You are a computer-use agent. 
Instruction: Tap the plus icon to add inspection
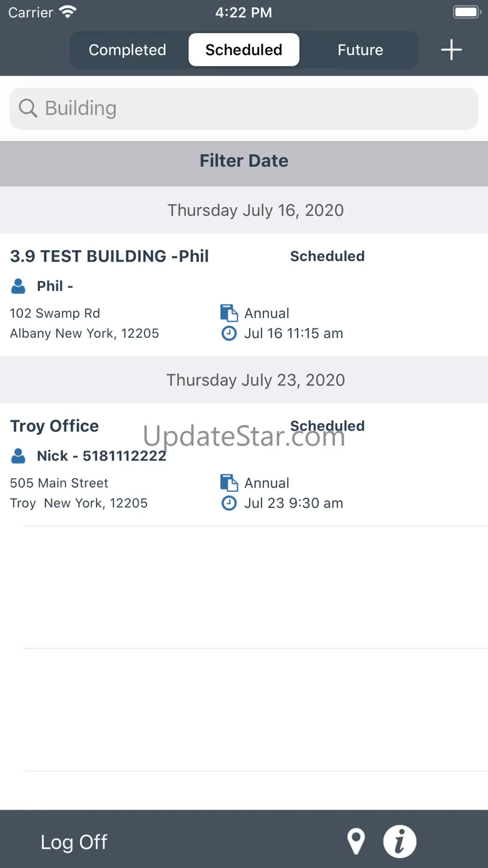pyautogui.click(x=451, y=50)
